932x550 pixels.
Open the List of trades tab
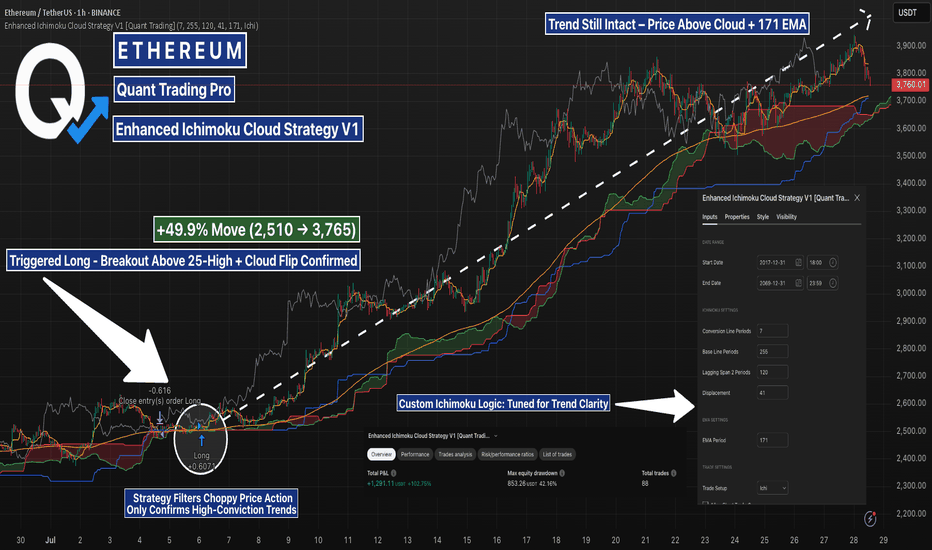(558, 454)
